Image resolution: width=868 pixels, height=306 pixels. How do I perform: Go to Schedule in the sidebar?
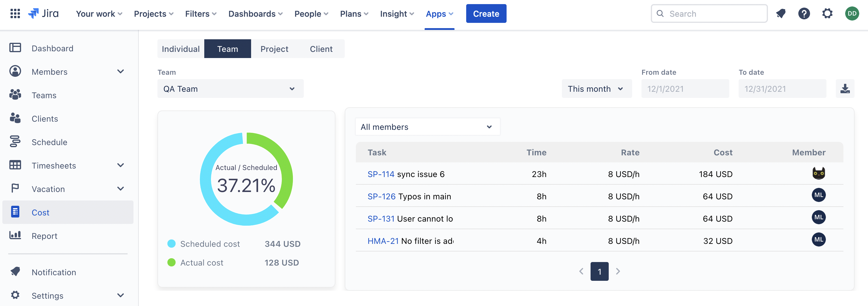(49, 142)
